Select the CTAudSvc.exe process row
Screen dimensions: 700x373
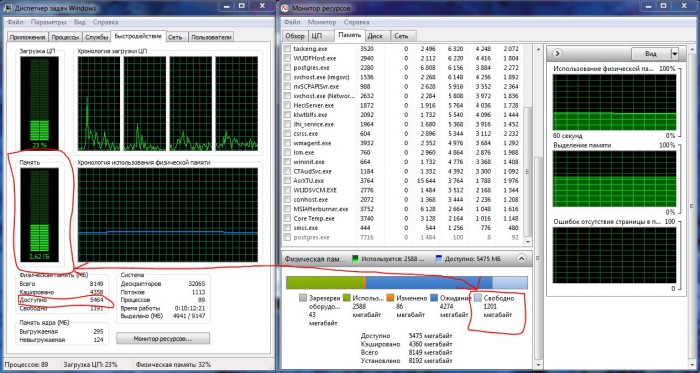403,171
